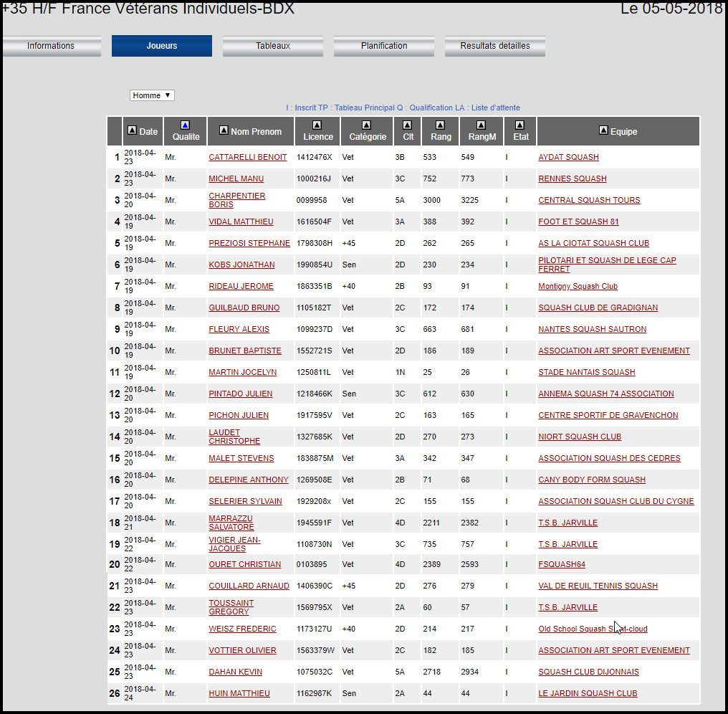This screenshot has height=714, width=728.
Task: Click DELEPINE ANTHONY player link
Action: tap(249, 480)
